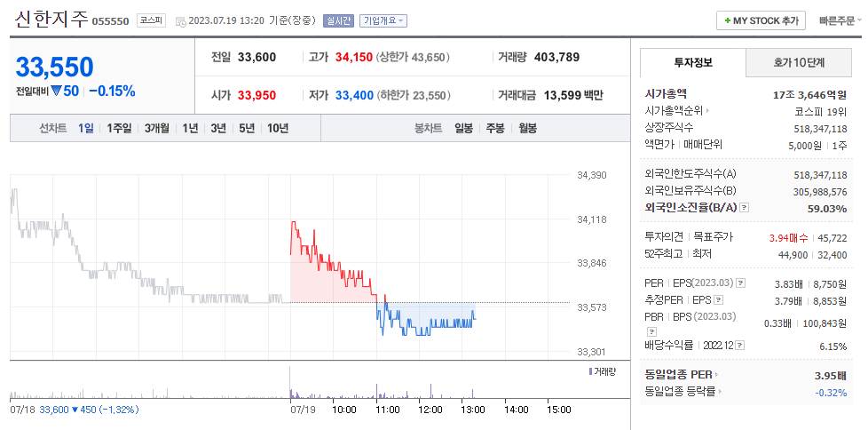The image size is (868, 430).
Task: Show 월봉 candlestick chart
Action: coord(527,128)
